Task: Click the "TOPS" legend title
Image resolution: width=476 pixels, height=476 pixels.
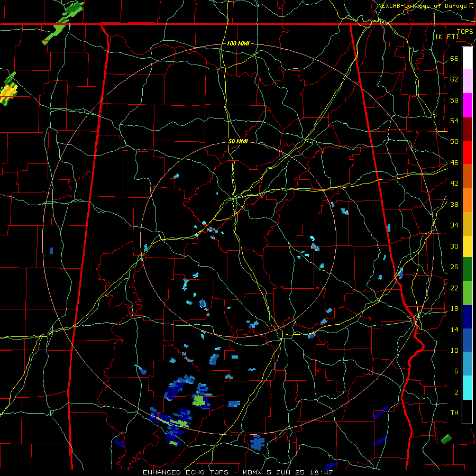Action: [465, 31]
